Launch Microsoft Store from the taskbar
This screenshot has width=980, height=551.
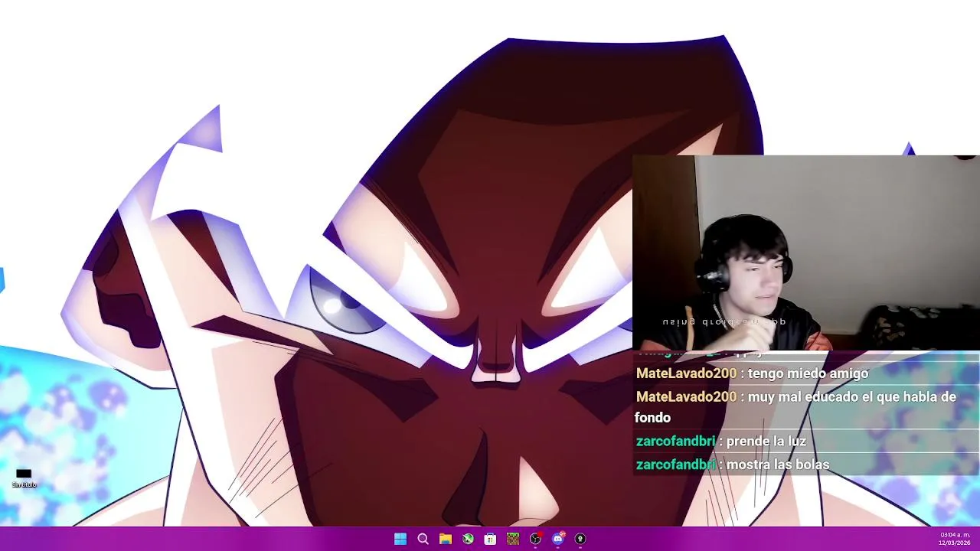(490, 539)
